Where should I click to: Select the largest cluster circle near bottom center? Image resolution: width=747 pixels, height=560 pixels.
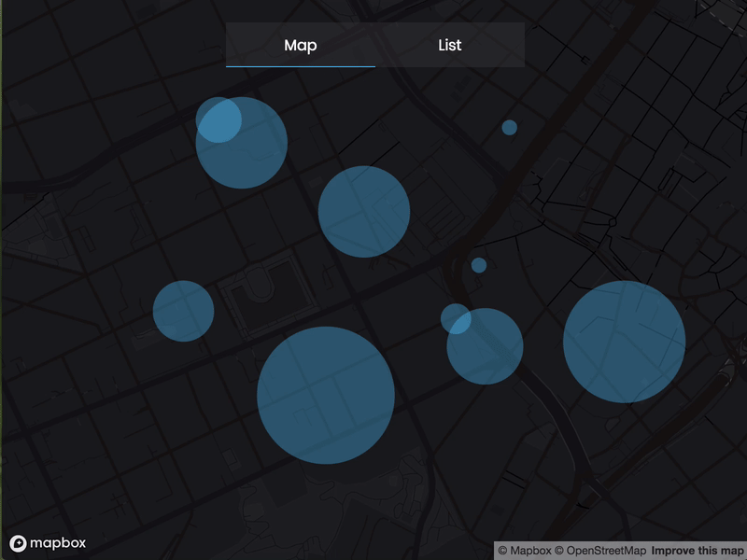tap(325, 397)
